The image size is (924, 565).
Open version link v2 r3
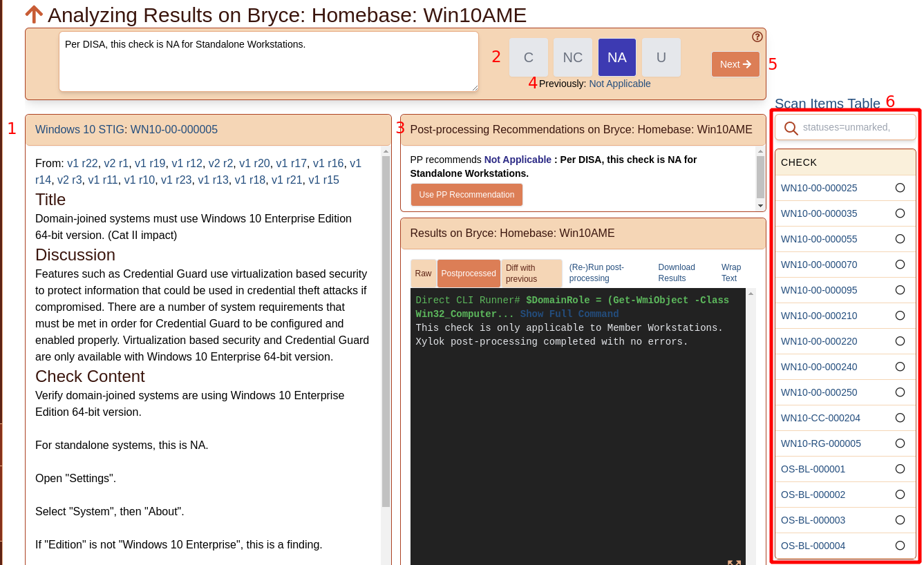[70, 180]
